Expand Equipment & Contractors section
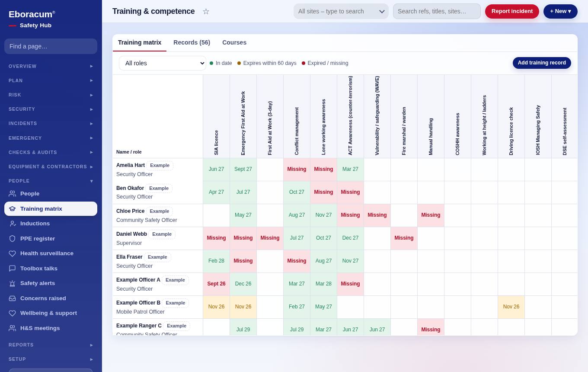 pos(51,167)
